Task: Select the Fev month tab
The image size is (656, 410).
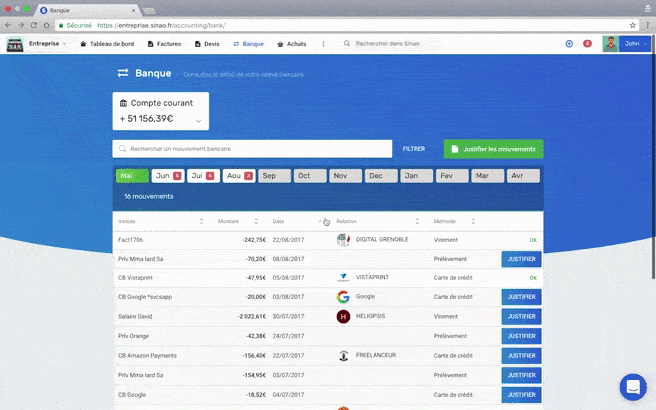Action: pyautogui.click(x=452, y=176)
